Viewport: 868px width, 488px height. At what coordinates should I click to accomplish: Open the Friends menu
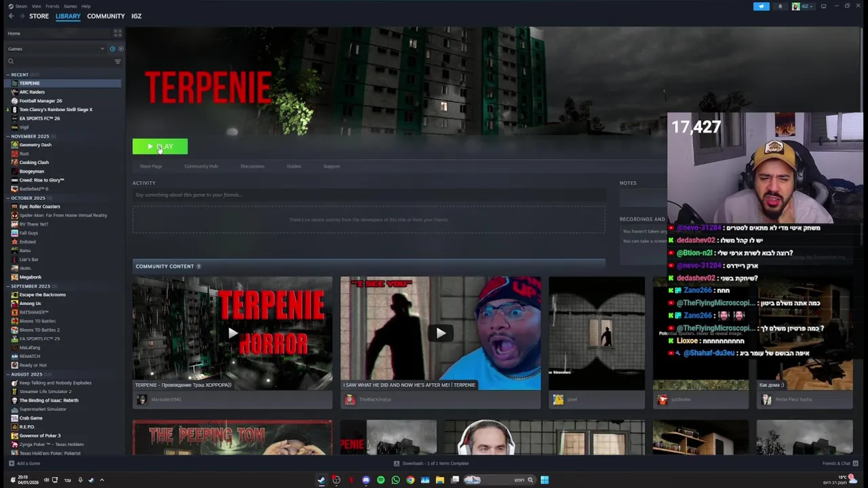click(x=52, y=6)
